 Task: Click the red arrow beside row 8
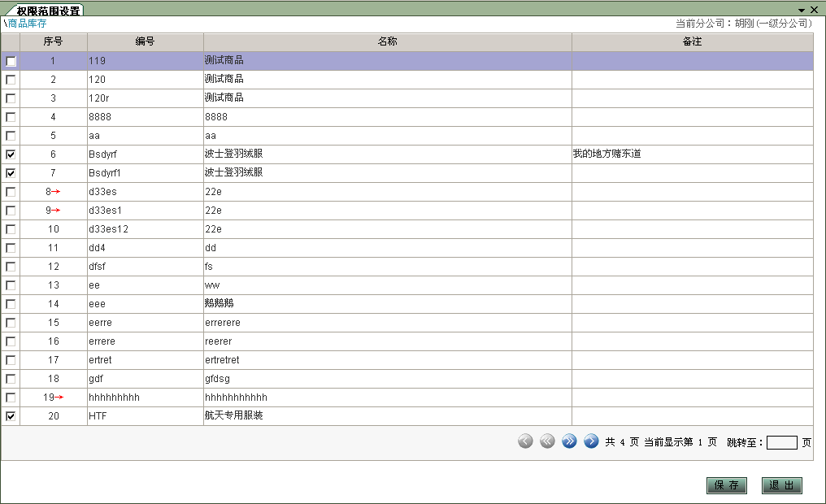click(x=57, y=192)
